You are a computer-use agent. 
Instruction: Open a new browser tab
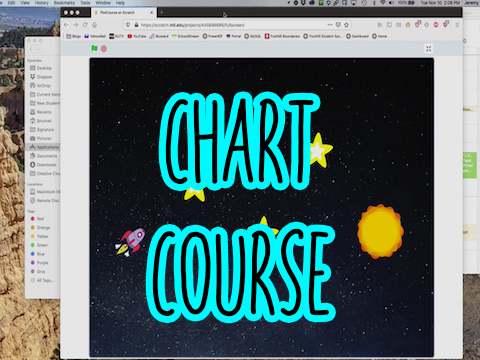[x=161, y=12]
